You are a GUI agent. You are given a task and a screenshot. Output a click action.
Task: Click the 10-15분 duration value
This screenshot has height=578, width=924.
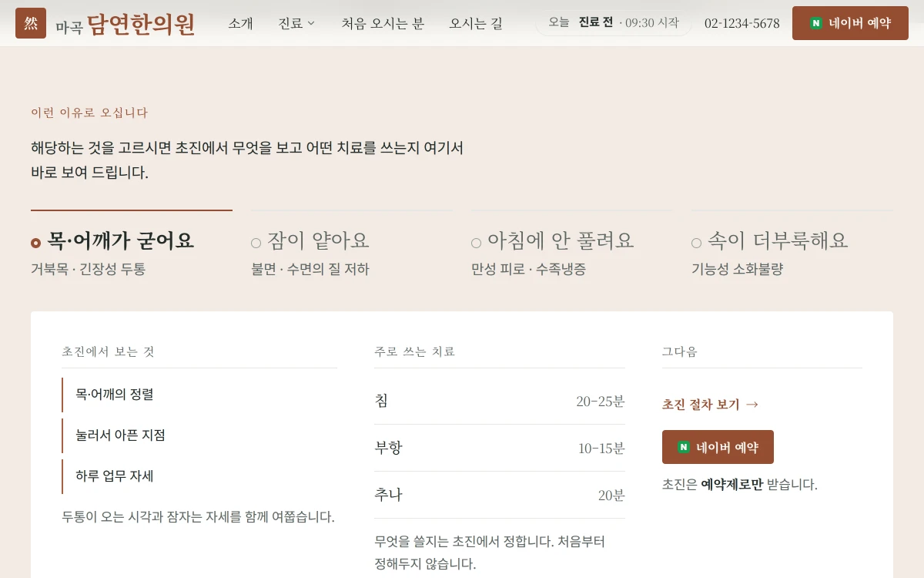601,449
